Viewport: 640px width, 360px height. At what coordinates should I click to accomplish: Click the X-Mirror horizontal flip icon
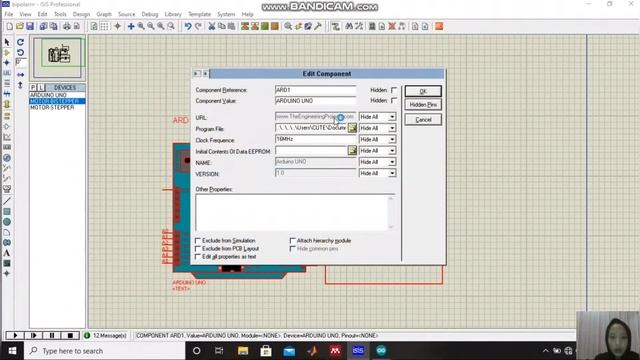coord(20,75)
